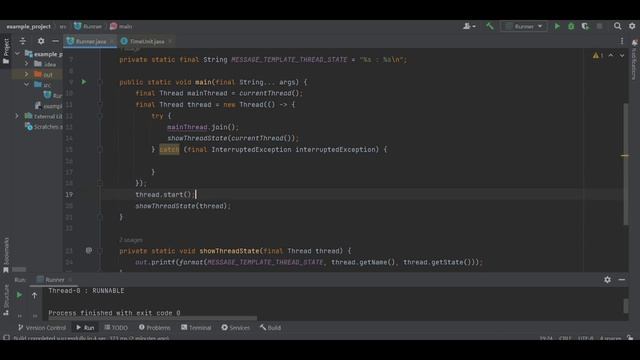640x360 pixels.
Task: Hide the Project panel with the minus icon
Action: (55, 41)
